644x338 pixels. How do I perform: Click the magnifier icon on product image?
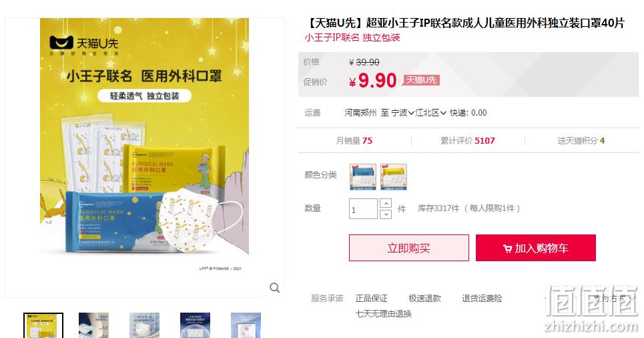tap(275, 288)
